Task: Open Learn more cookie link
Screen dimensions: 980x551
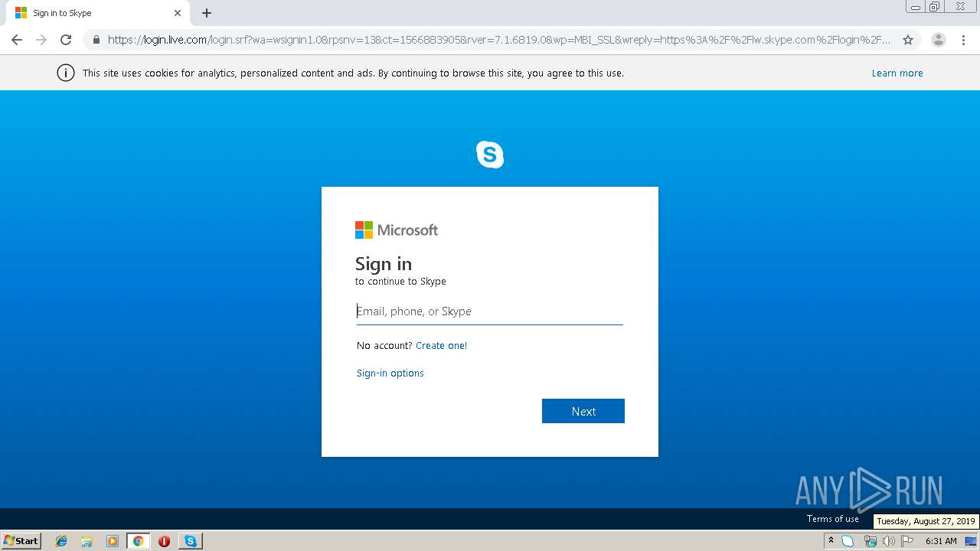Action: tap(897, 73)
